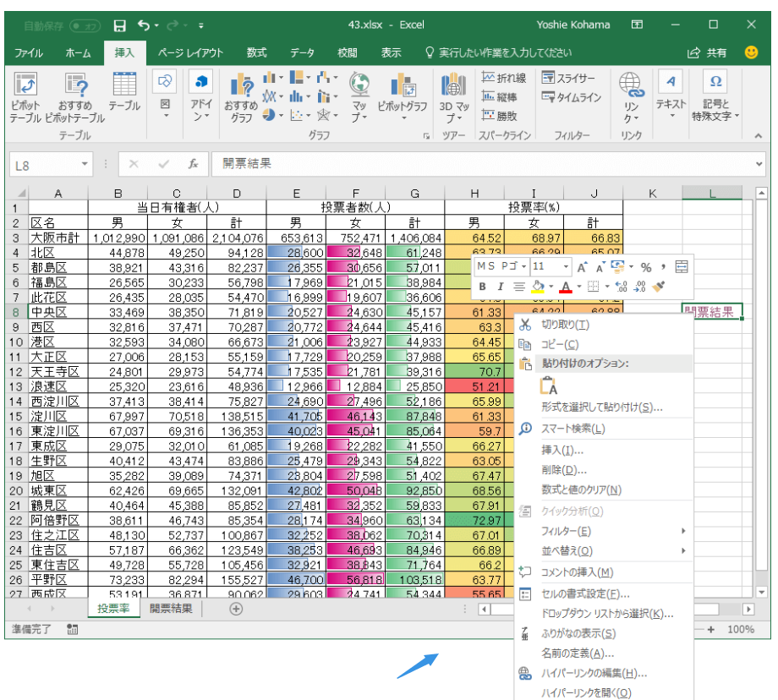The image size is (778, 700).
Task: Add a new sheet with the plus button
Action: 236,609
